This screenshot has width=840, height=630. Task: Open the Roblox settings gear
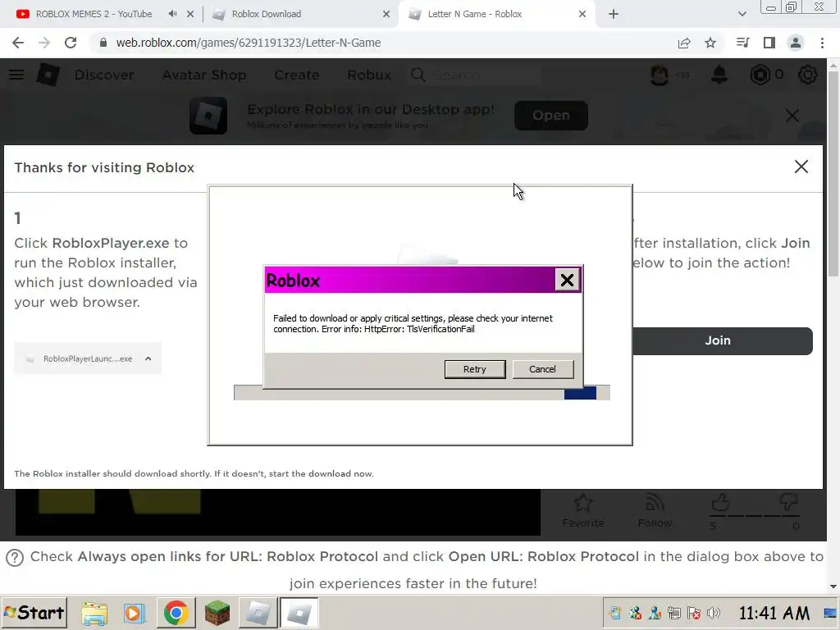[x=808, y=75]
